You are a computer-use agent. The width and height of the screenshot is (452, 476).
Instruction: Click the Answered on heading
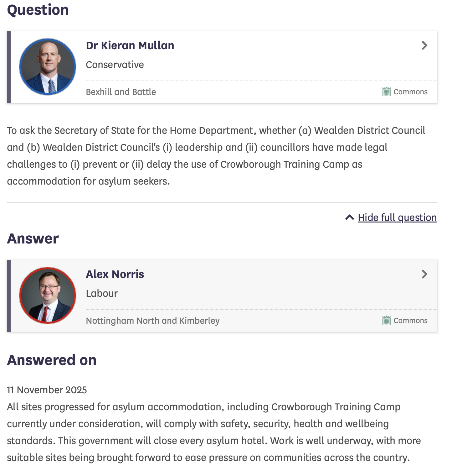(52, 360)
